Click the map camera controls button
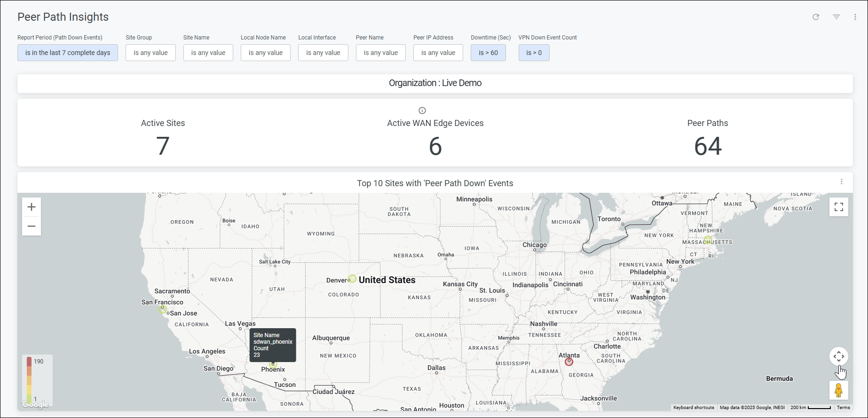 (838, 356)
